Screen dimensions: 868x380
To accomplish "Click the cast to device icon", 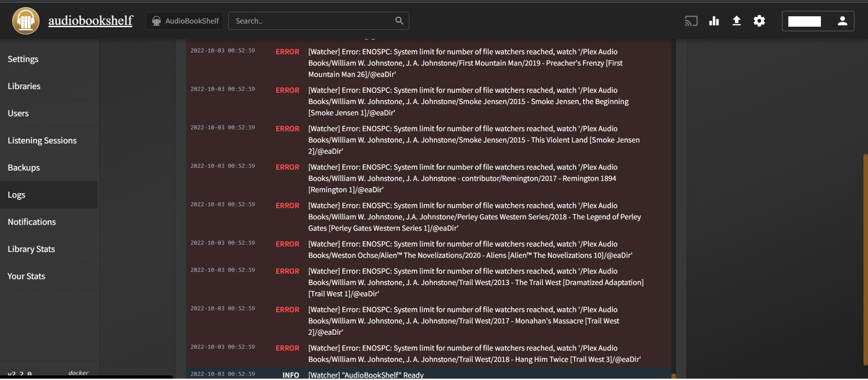I will point(691,21).
